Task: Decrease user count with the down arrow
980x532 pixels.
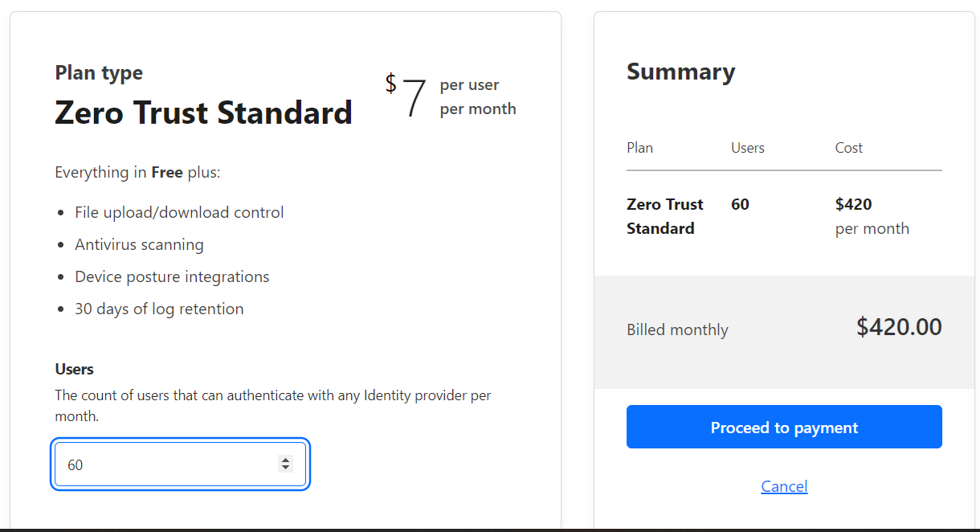Action: coord(285,468)
